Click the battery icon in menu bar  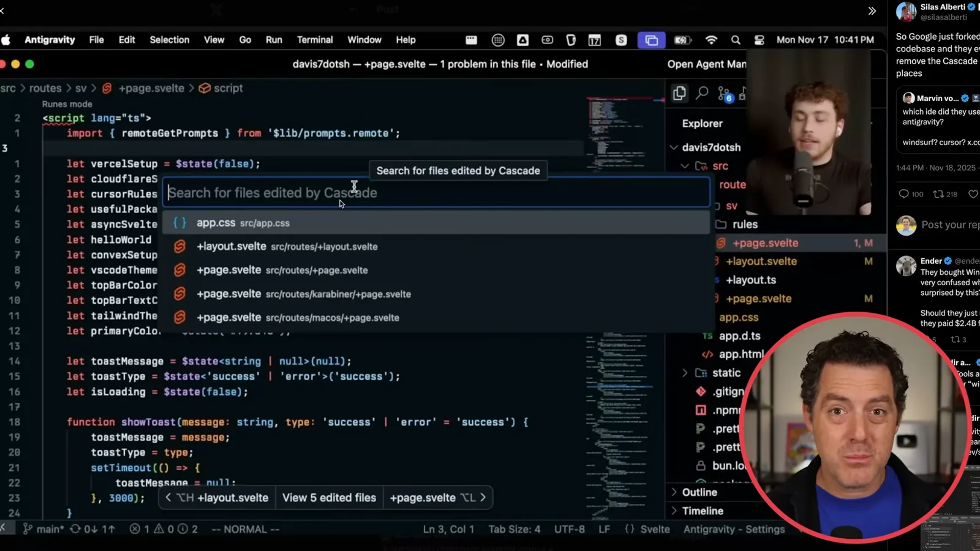click(x=682, y=40)
